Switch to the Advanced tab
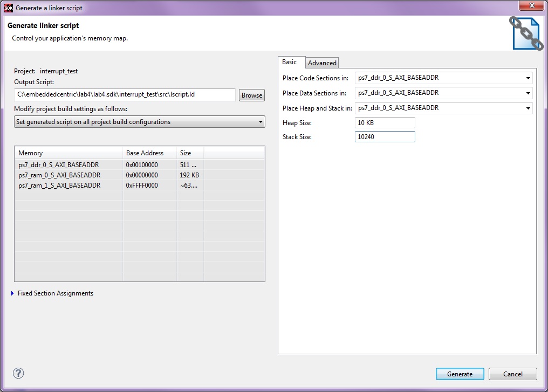This screenshot has width=548, height=392. [x=321, y=63]
